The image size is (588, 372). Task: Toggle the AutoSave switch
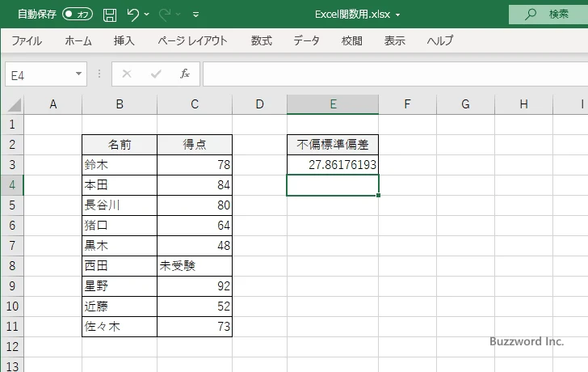78,15
